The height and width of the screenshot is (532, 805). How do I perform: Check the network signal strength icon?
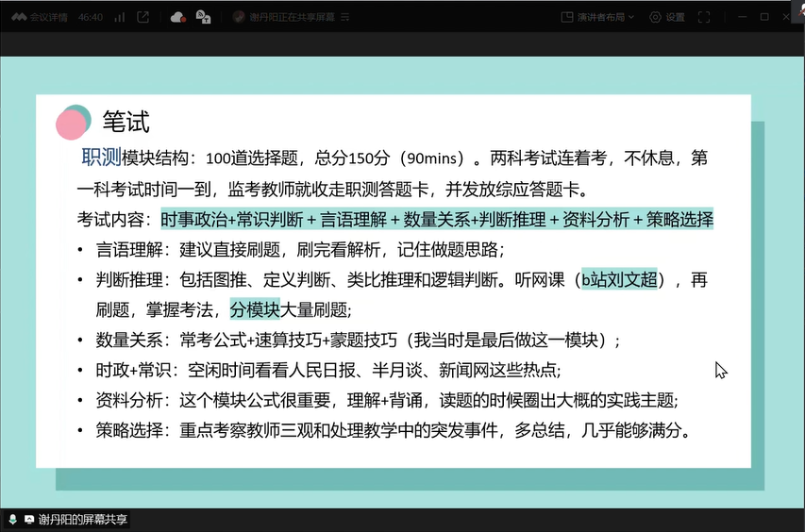(x=119, y=17)
